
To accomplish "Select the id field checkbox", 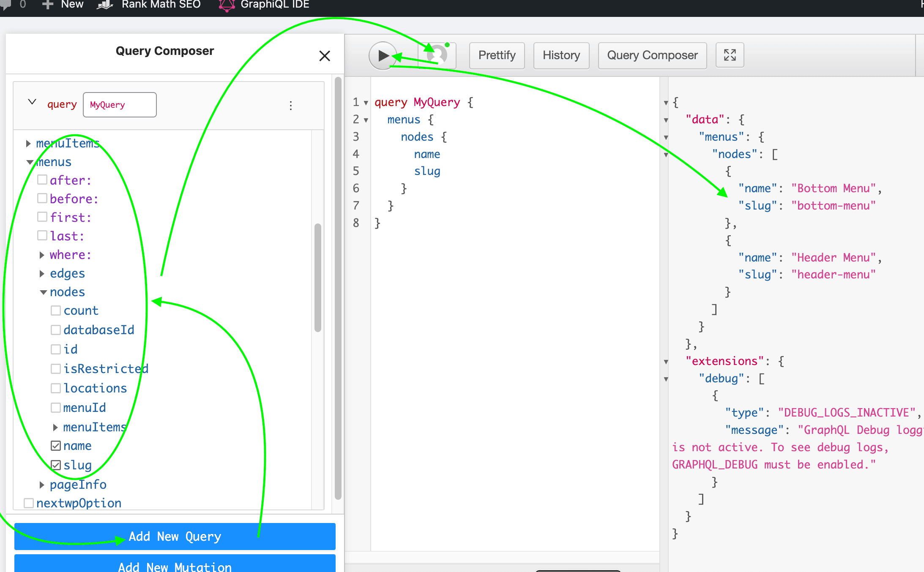I will coord(56,349).
